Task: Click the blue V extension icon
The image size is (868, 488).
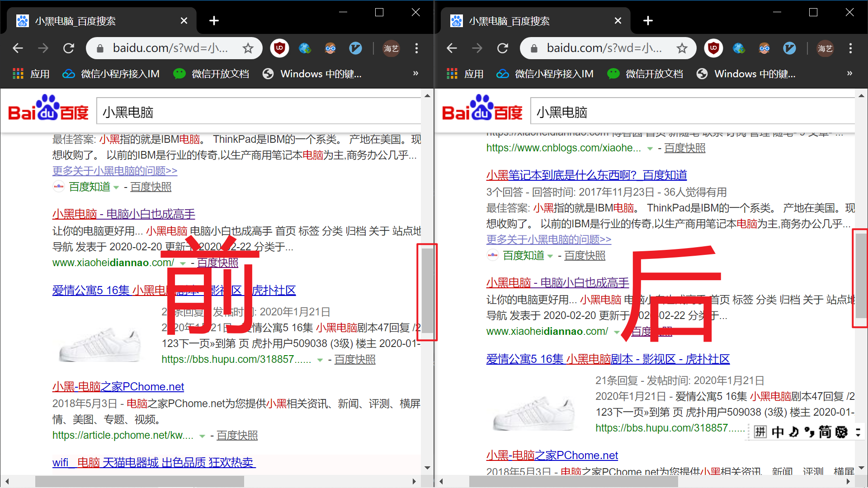Action: [x=356, y=48]
